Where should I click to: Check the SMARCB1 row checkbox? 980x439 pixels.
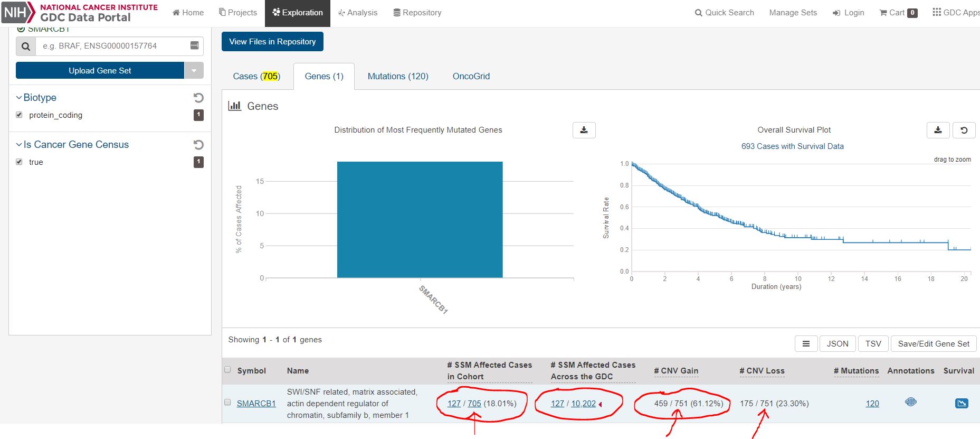coord(227,403)
